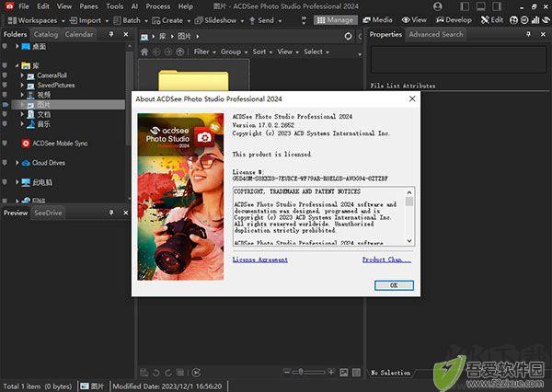Image resolution: width=552 pixels, height=392 pixels.
Task: Toggle Easy-Select indicator for CameraRoll
Action: click(5, 75)
